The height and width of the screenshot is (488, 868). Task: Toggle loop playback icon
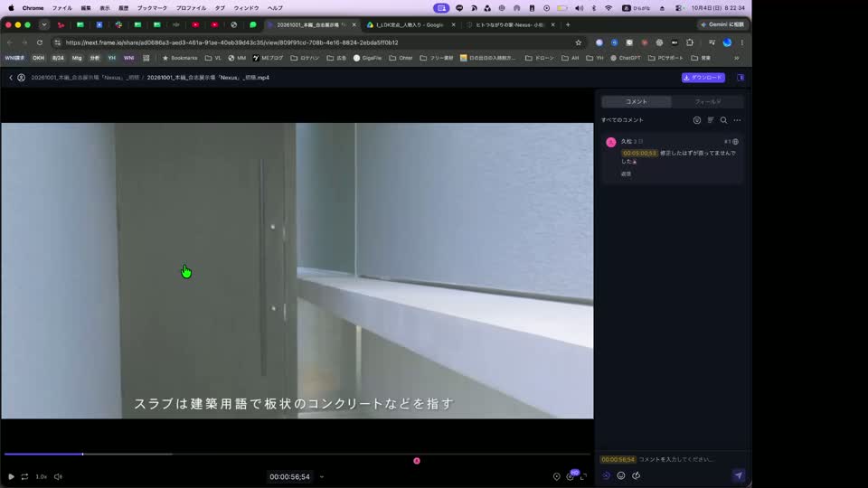pos(25,476)
